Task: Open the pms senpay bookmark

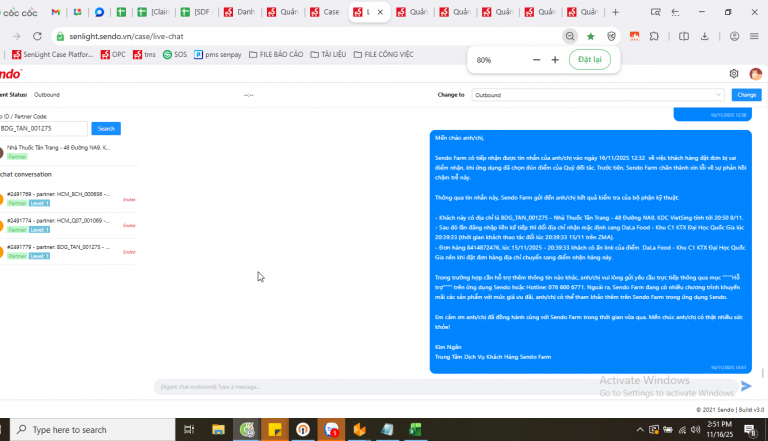Action: [218, 54]
